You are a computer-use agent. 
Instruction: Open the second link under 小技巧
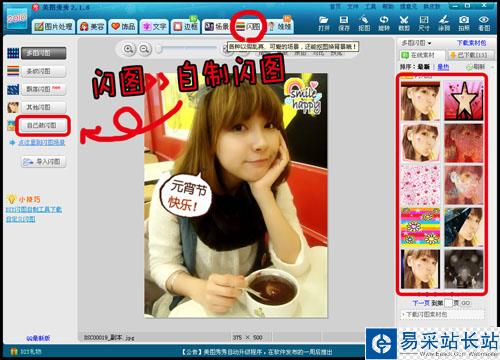21,219
